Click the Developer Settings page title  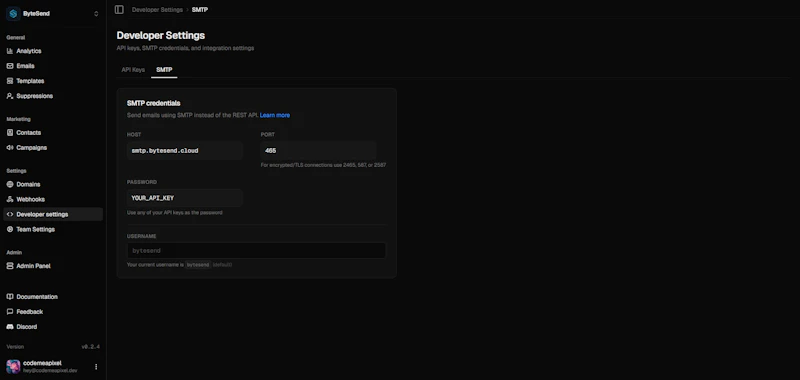click(x=161, y=35)
